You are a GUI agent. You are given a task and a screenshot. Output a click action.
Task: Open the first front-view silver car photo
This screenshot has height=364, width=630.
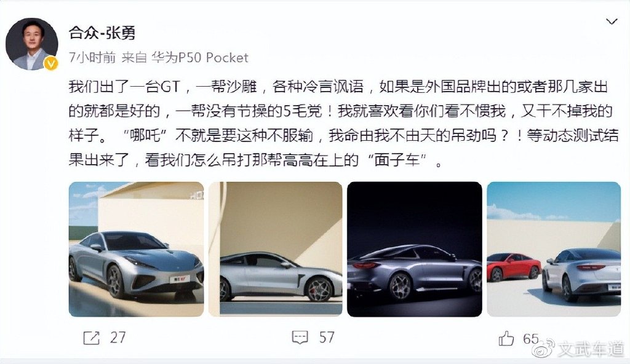tap(136, 249)
